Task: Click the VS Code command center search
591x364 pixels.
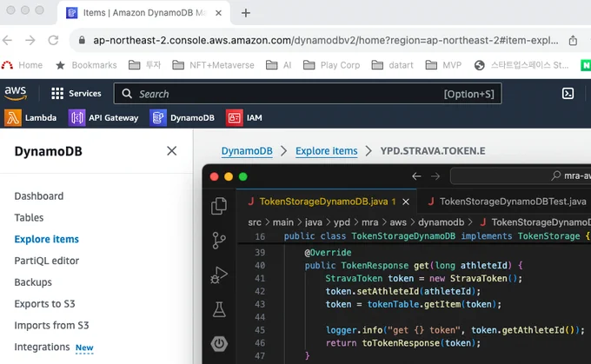Action: point(521,176)
